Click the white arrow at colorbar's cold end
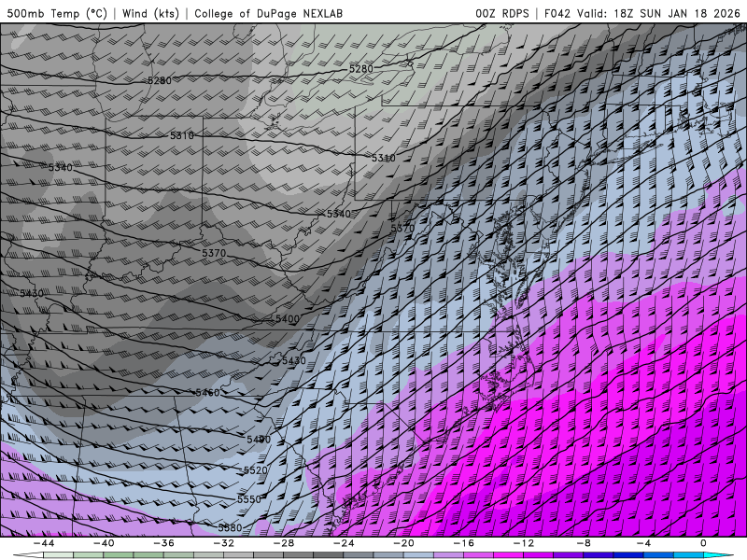The image size is (747, 560). point(29,555)
